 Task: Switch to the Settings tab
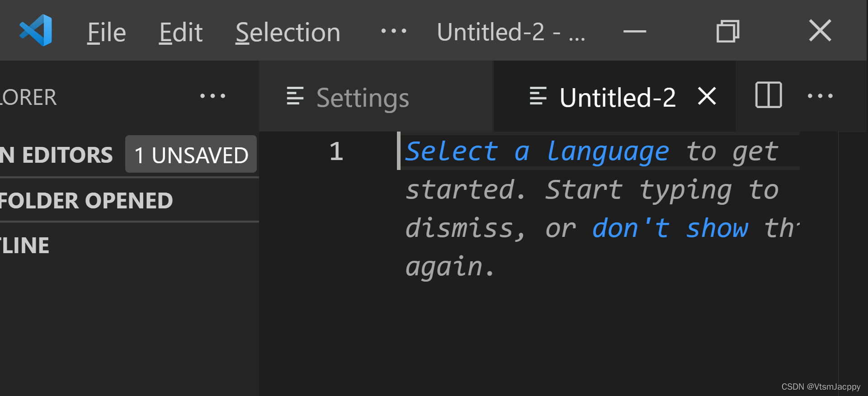pos(362,98)
